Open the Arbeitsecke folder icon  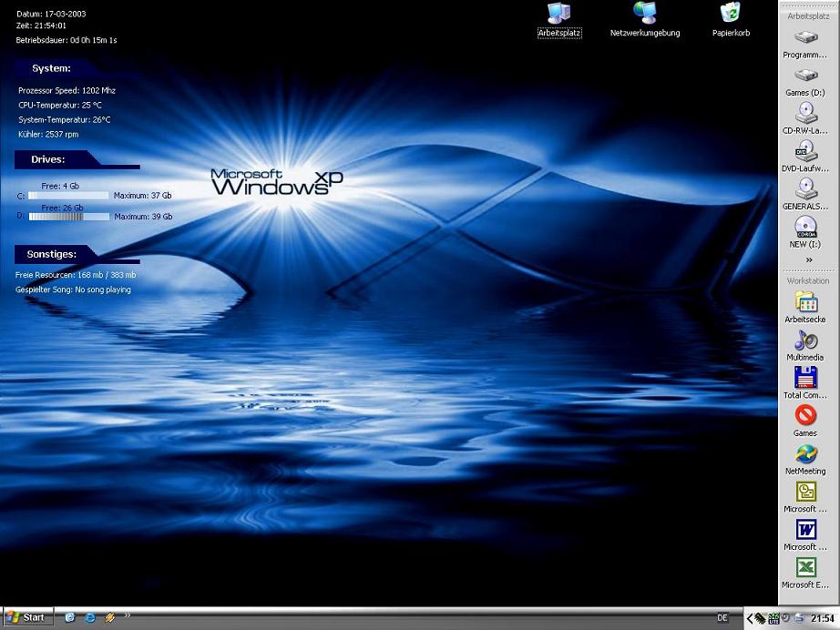[x=805, y=307]
